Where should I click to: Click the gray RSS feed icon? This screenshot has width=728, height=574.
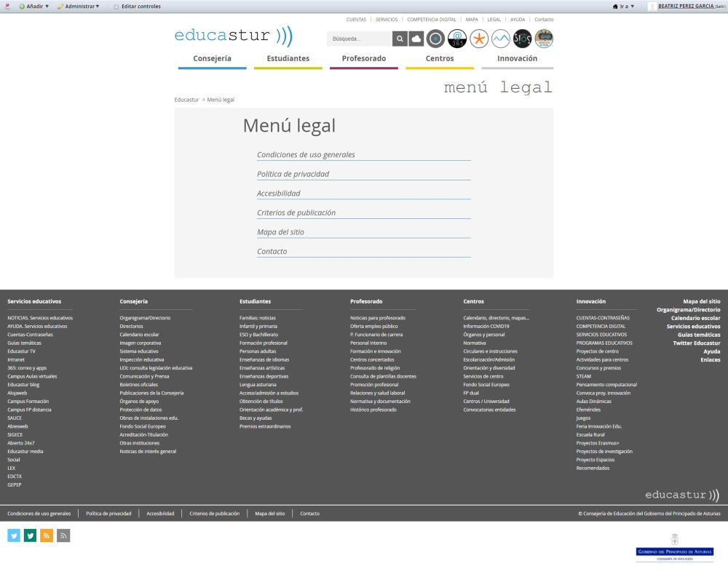63,535
